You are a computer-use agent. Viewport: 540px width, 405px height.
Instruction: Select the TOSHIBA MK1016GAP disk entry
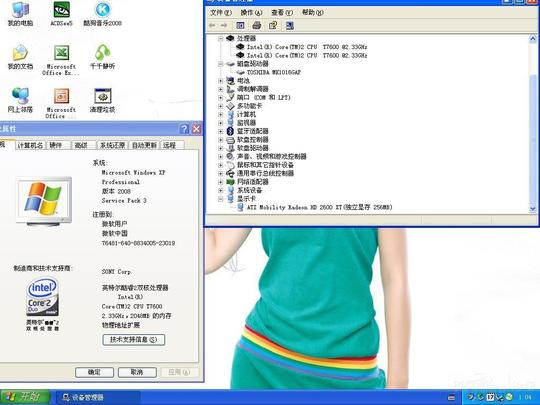coord(273,72)
